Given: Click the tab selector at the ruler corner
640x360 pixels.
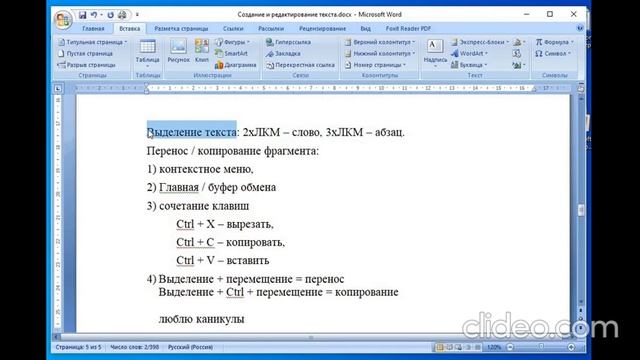Looking at the screenshot, I should click(x=58, y=88).
